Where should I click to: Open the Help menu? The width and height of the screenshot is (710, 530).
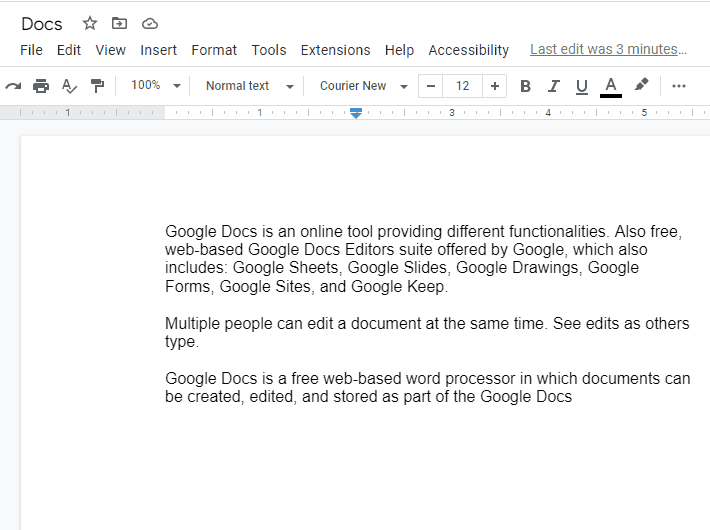tap(399, 50)
